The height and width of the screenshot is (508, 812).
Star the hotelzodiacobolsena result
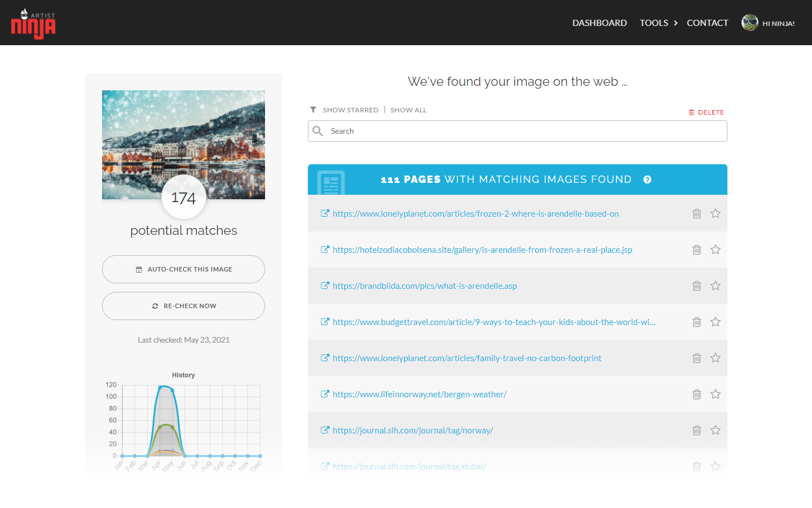coord(716,249)
